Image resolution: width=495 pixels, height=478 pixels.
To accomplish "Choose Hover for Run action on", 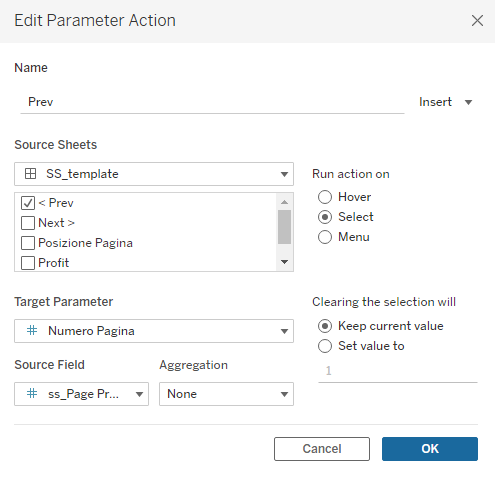I will (325, 197).
